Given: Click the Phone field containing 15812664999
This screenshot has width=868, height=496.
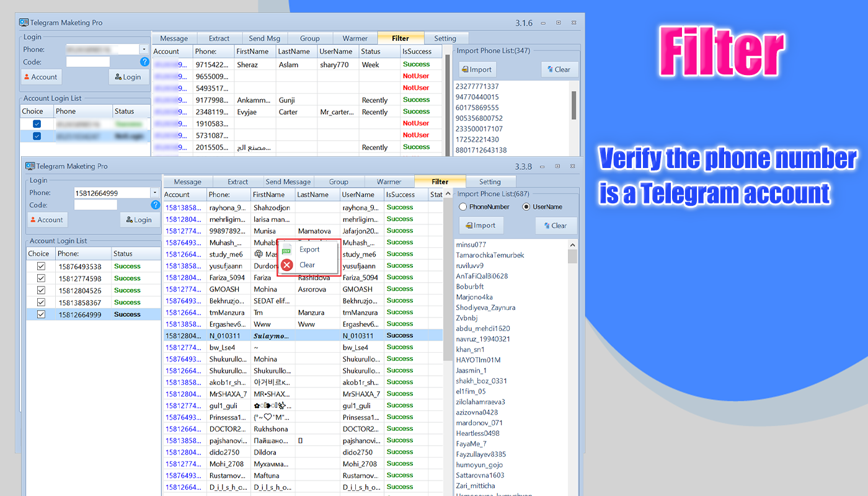Looking at the screenshot, I should [x=112, y=193].
